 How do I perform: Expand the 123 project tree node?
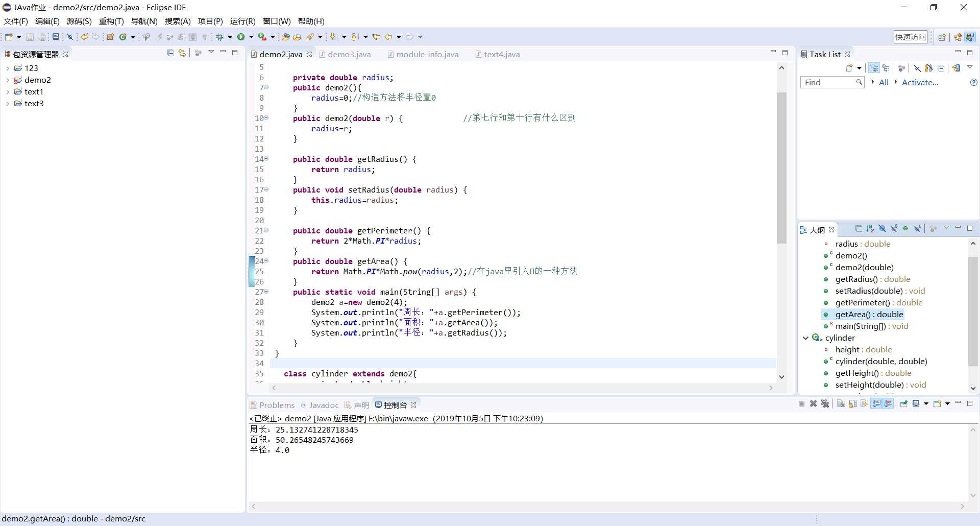coord(7,68)
